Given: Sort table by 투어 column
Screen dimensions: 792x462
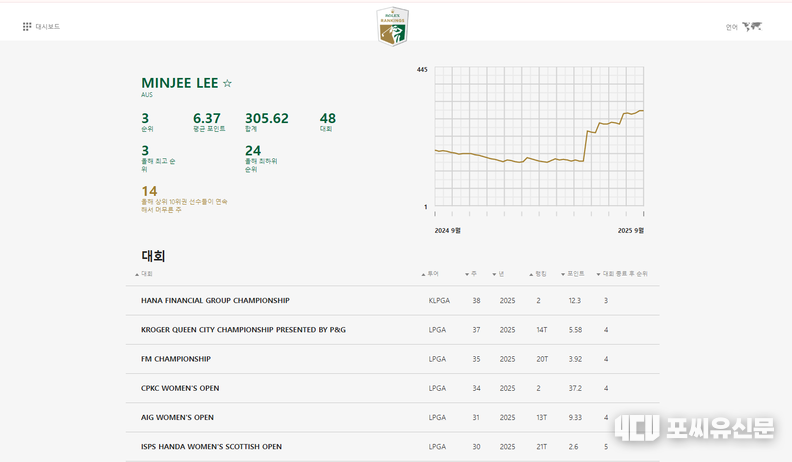Looking at the screenshot, I should (x=430, y=274).
